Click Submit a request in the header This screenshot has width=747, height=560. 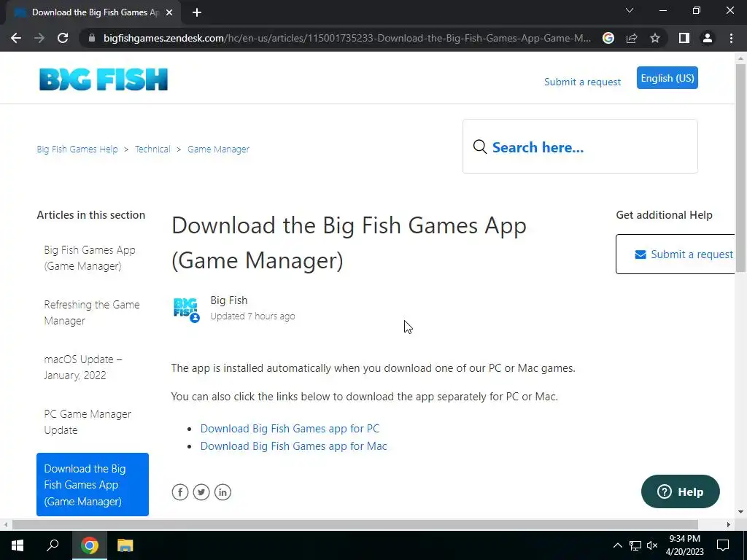pyautogui.click(x=582, y=82)
